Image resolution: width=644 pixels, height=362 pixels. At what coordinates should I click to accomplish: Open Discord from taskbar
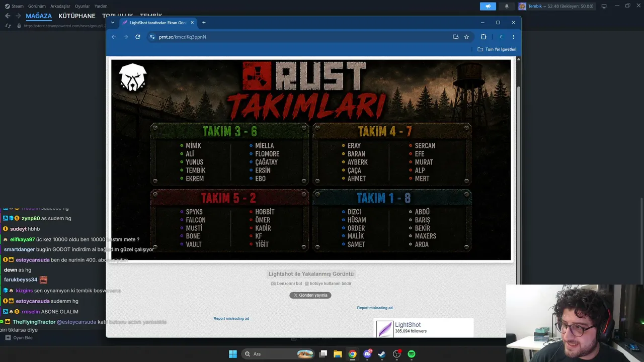[367, 354]
